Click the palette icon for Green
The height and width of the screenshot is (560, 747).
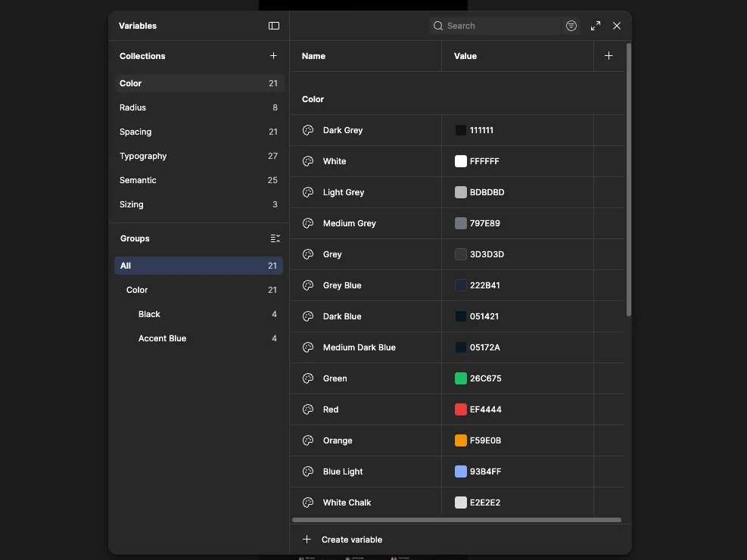click(308, 378)
